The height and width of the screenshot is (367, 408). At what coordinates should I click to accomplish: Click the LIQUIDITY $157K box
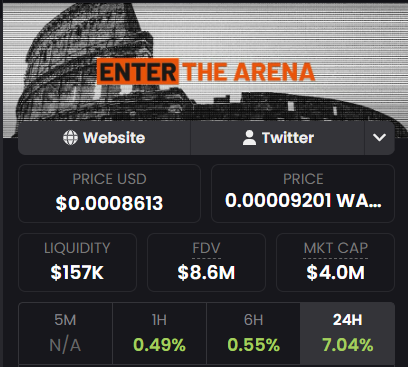click(x=77, y=262)
